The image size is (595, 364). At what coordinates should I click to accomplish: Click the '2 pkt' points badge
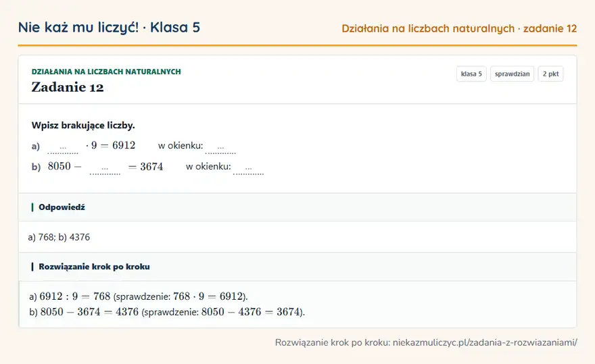[550, 74]
